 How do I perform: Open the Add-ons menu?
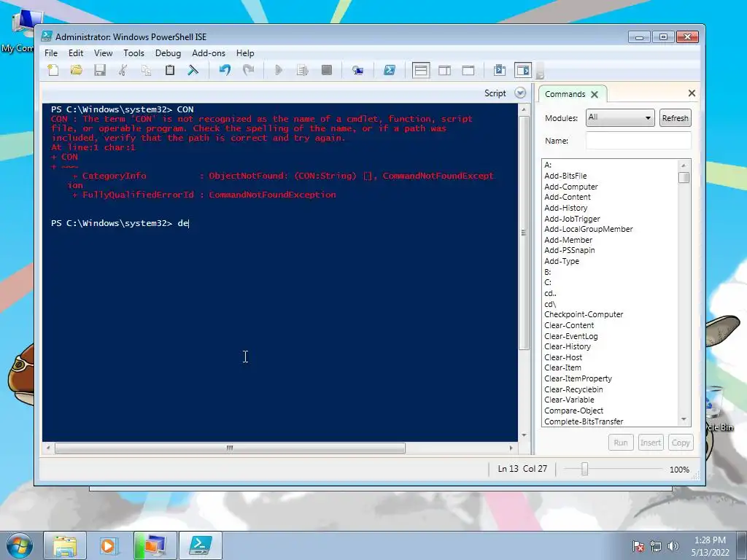(209, 53)
